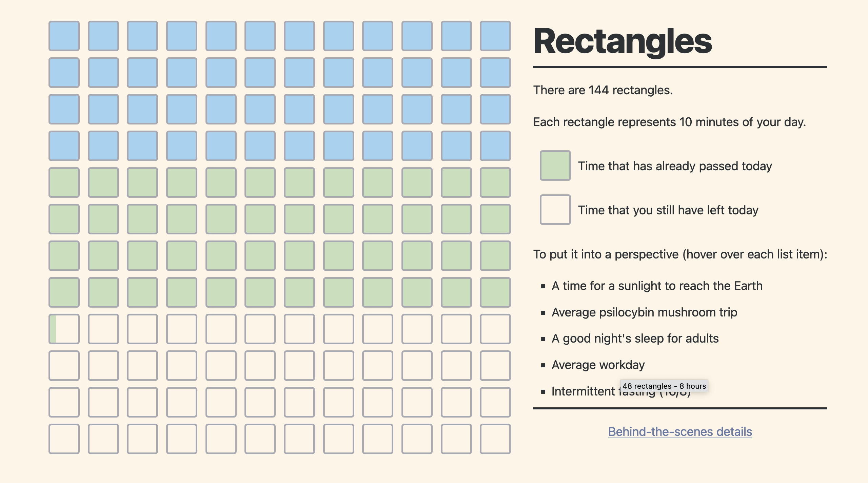Click the empty legend swatch for remaining time
The height and width of the screenshot is (483, 868).
pyautogui.click(x=555, y=210)
